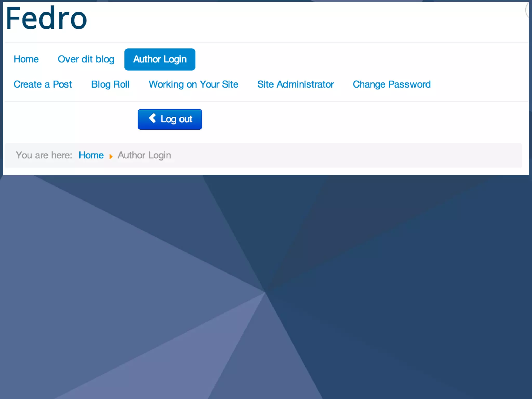Open the Home menu item
Image resolution: width=532 pixels, height=399 pixels.
pos(26,59)
